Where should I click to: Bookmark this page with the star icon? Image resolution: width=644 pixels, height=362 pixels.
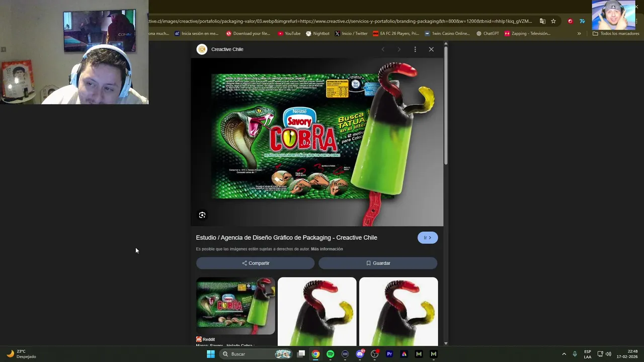coord(553,21)
